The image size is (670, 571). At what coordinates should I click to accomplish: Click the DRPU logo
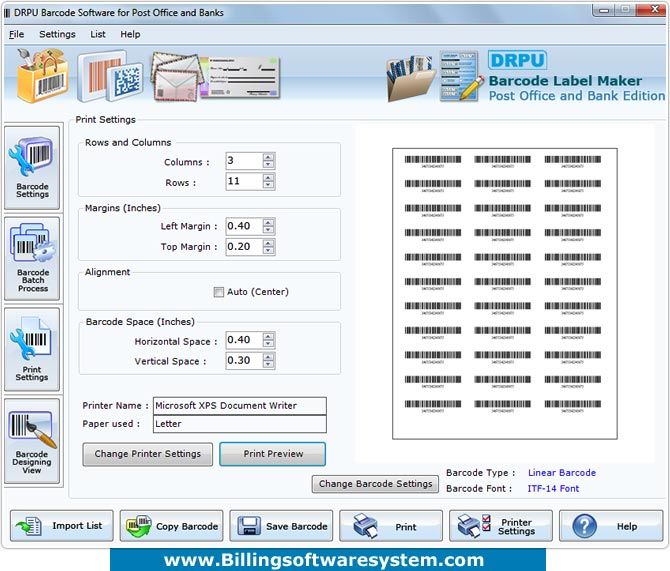click(x=517, y=60)
